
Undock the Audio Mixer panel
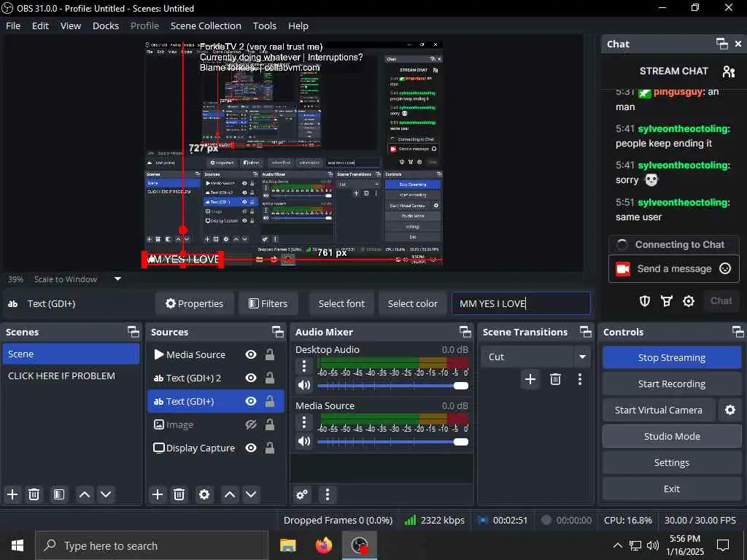465,332
